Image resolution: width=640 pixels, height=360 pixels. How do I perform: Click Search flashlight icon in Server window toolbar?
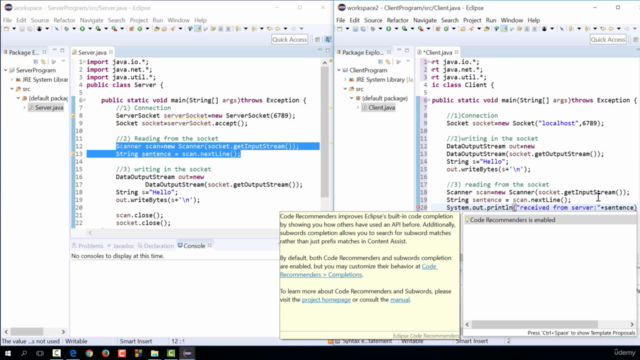pos(173,29)
